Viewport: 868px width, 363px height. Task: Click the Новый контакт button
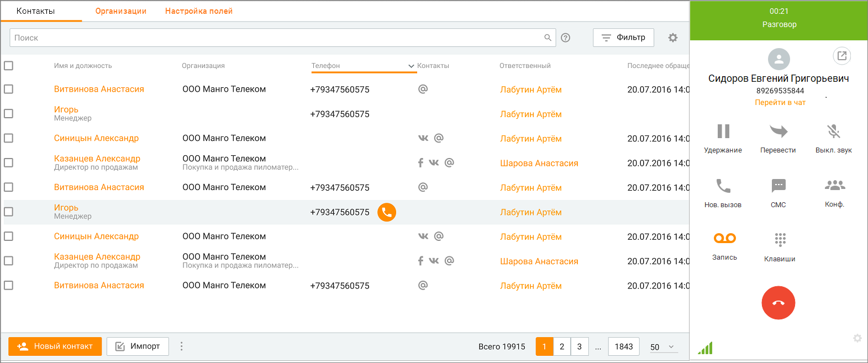55,346
